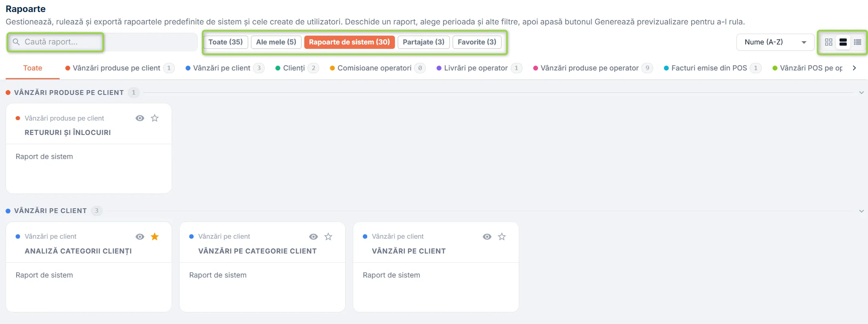Click the search magnifier icon
Viewport: 868px width, 324px height.
point(16,42)
